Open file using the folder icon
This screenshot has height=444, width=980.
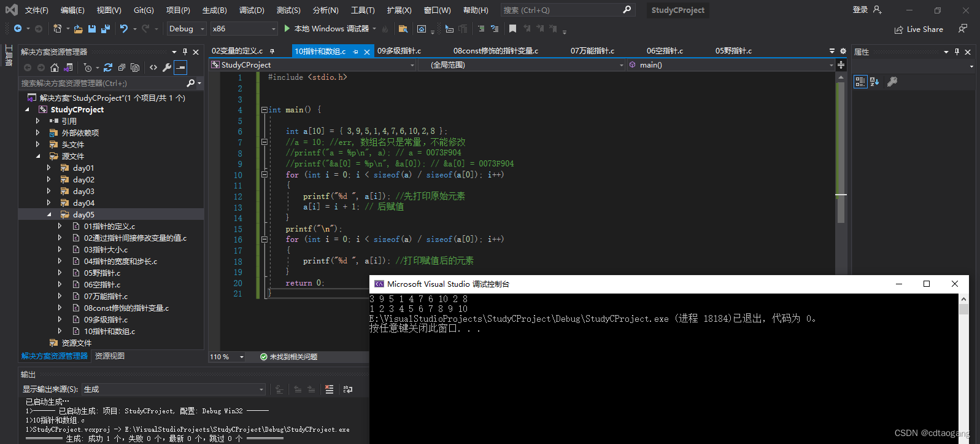point(78,29)
